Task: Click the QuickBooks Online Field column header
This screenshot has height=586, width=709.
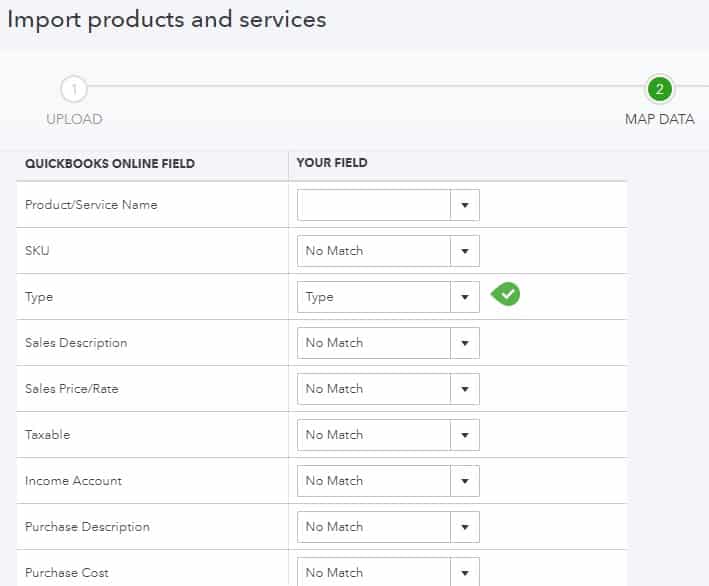Action: (110, 164)
